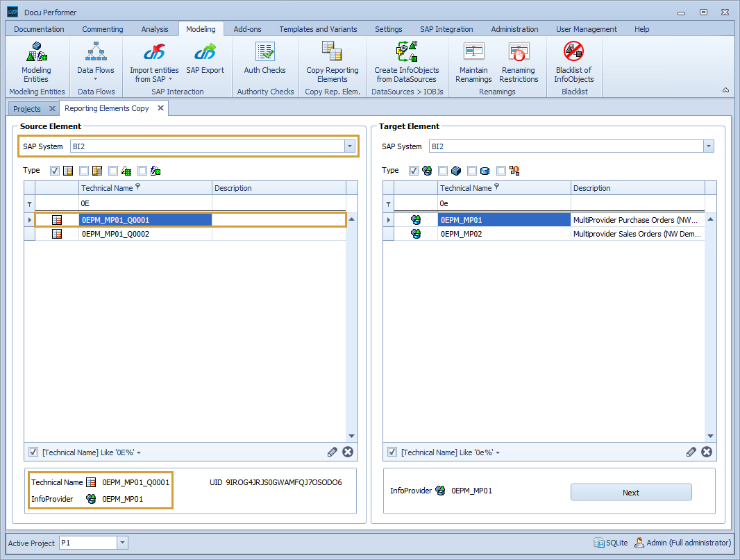The image size is (740, 560).
Task: Launch Import entities from SAP
Action: [153, 62]
